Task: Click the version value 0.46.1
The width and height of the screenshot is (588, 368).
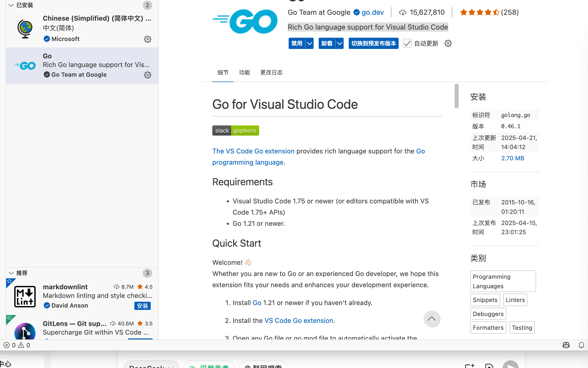Action: [x=511, y=126]
